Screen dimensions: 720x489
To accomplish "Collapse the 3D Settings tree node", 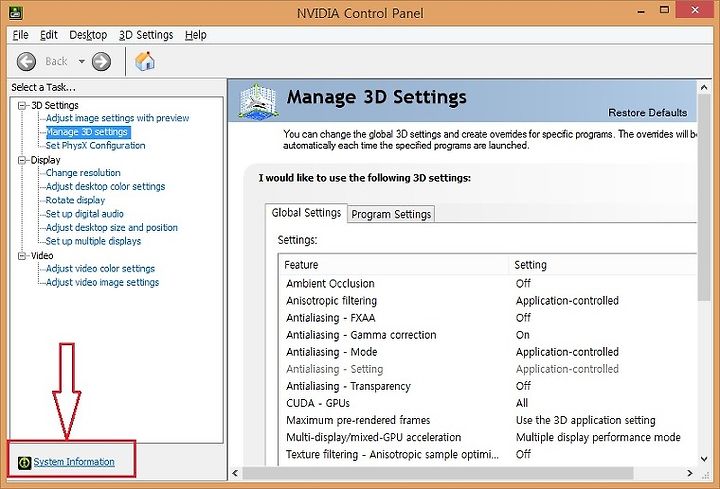I will 22,106.
